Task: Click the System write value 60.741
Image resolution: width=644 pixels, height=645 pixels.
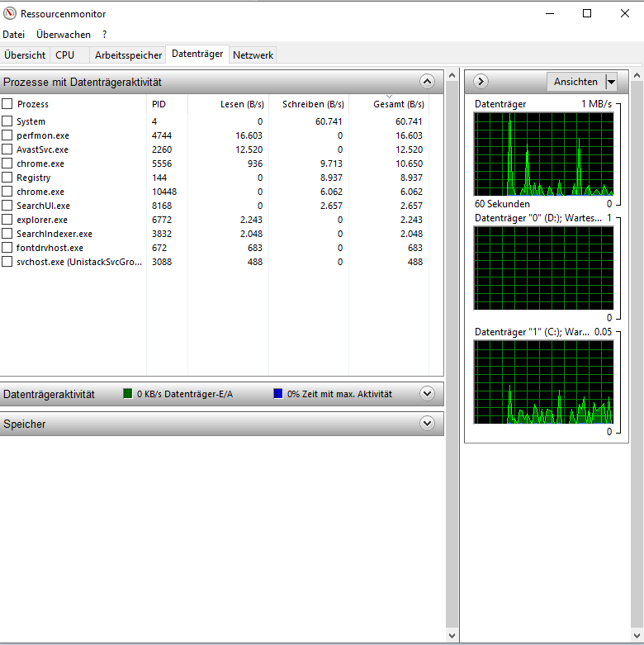Action: (329, 121)
